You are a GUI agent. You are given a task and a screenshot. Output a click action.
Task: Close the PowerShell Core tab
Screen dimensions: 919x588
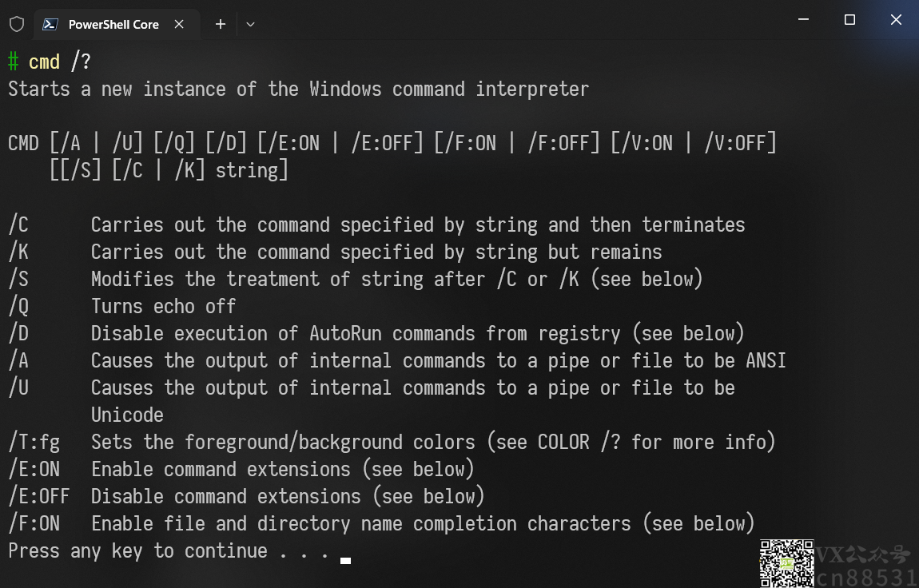pyautogui.click(x=179, y=24)
